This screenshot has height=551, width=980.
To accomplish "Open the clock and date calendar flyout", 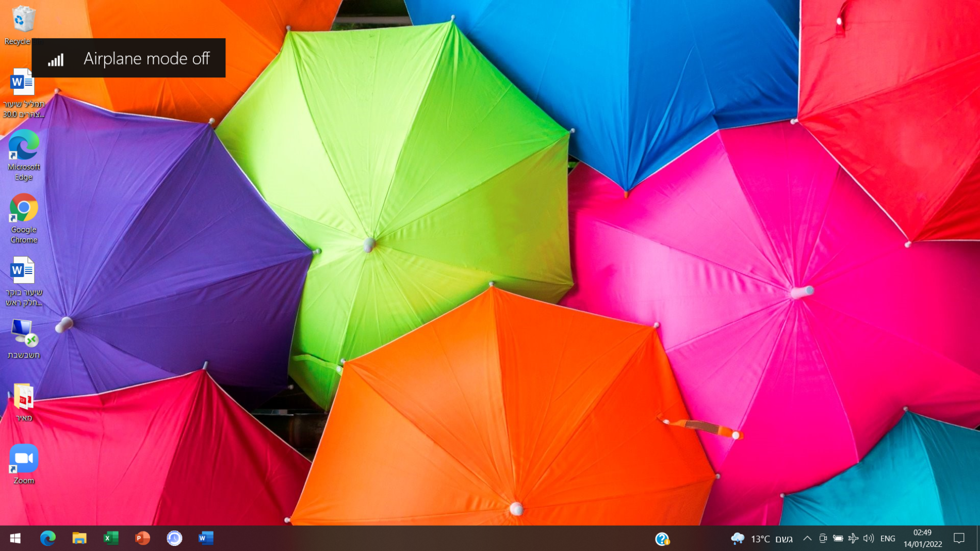I will [x=922, y=538].
